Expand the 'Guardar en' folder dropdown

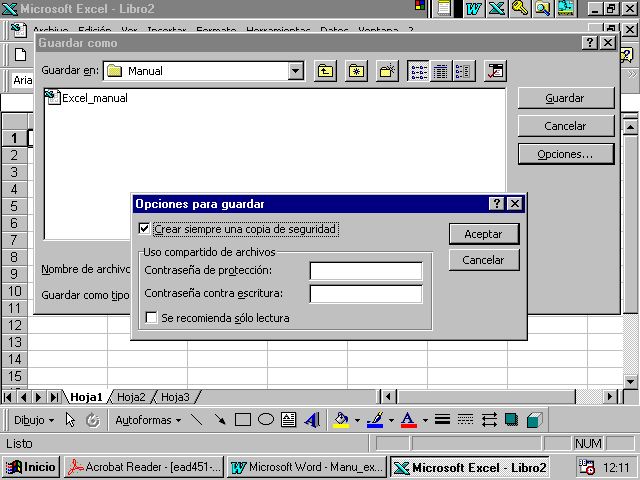pos(295,71)
